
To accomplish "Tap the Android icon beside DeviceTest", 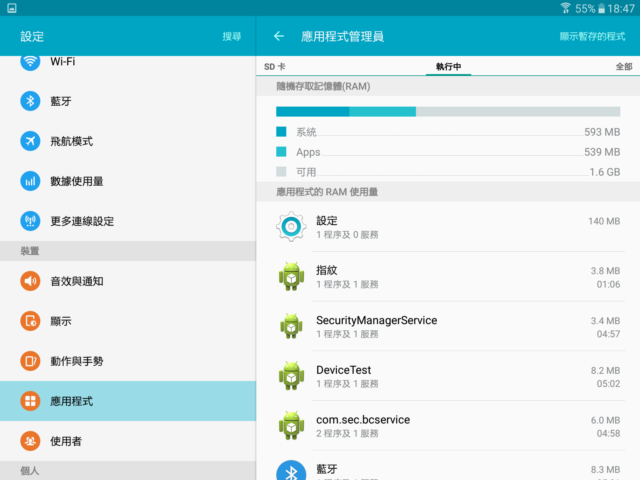I will tap(291, 376).
